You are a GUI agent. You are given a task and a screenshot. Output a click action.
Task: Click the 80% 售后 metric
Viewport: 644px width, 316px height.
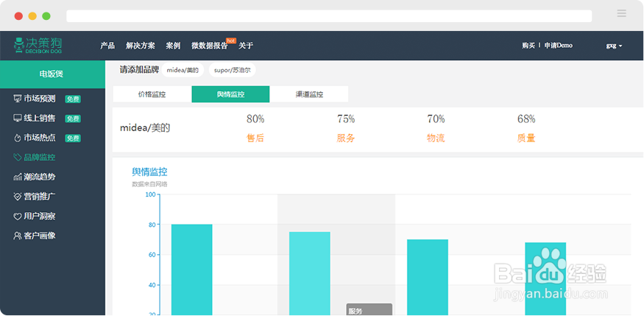pyautogui.click(x=255, y=129)
